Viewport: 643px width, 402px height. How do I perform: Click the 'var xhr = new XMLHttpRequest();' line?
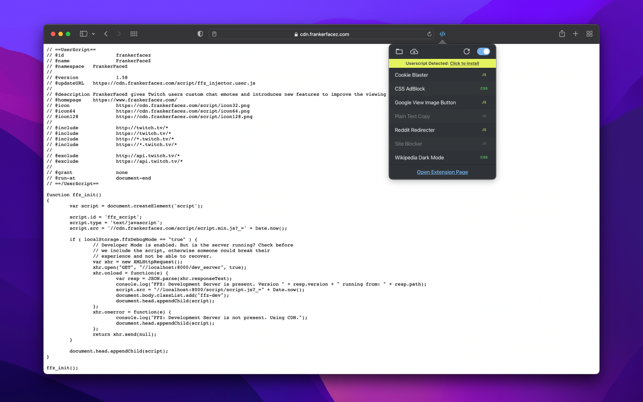pos(138,262)
